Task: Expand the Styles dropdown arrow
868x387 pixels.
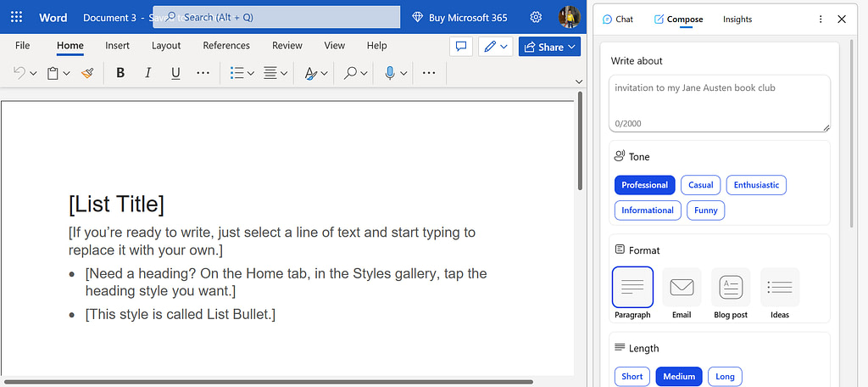Action: pyautogui.click(x=325, y=73)
